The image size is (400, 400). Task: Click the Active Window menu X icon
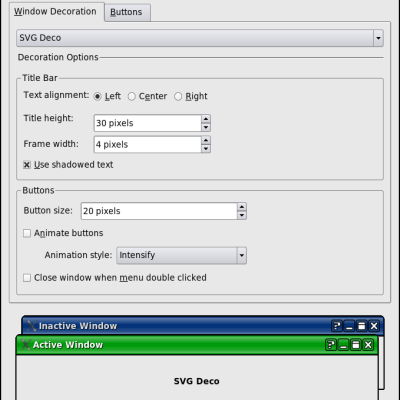pyautogui.click(x=25, y=345)
